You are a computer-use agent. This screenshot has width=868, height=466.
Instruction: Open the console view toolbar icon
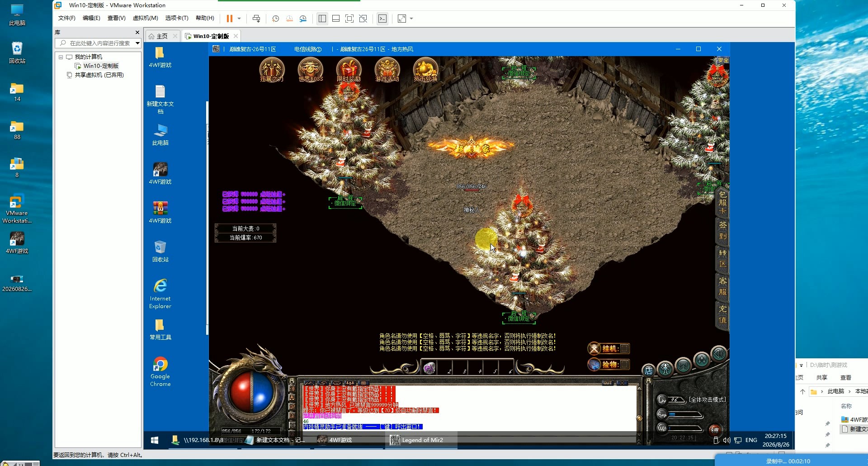coord(382,19)
